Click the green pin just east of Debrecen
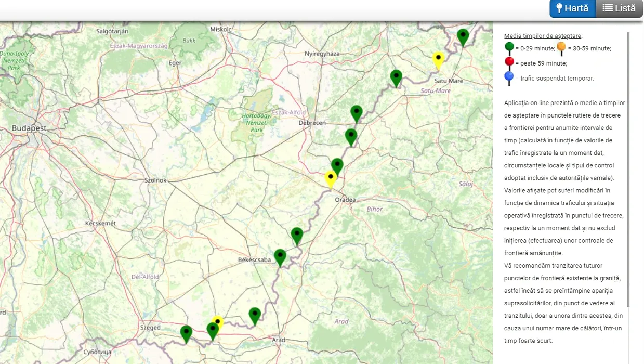Viewport: 644px width, 364px height. tap(356, 114)
